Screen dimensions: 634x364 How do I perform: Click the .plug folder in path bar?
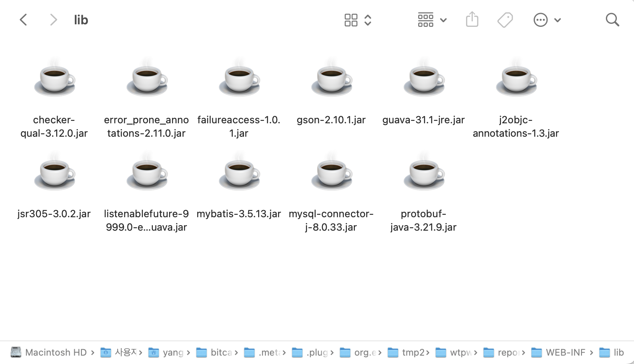pos(310,352)
